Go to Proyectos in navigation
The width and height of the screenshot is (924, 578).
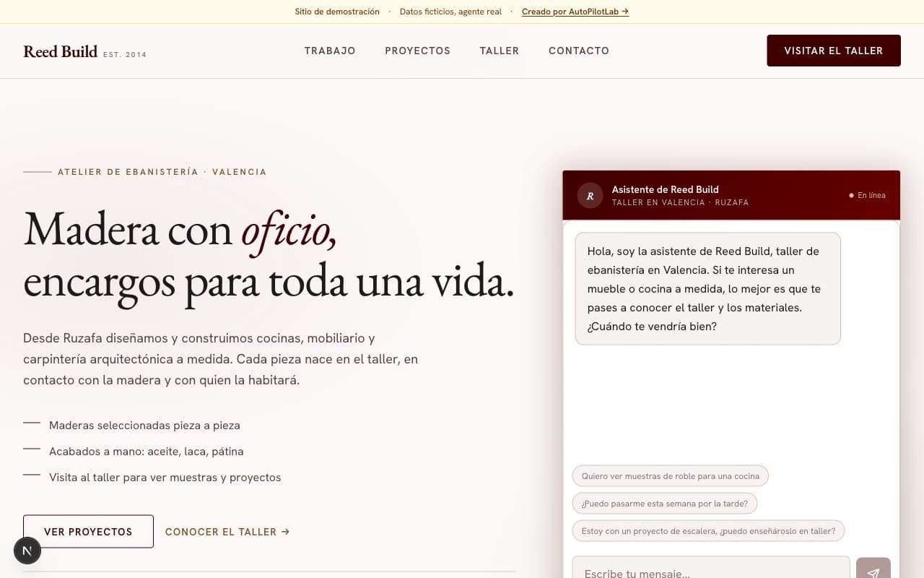click(417, 51)
